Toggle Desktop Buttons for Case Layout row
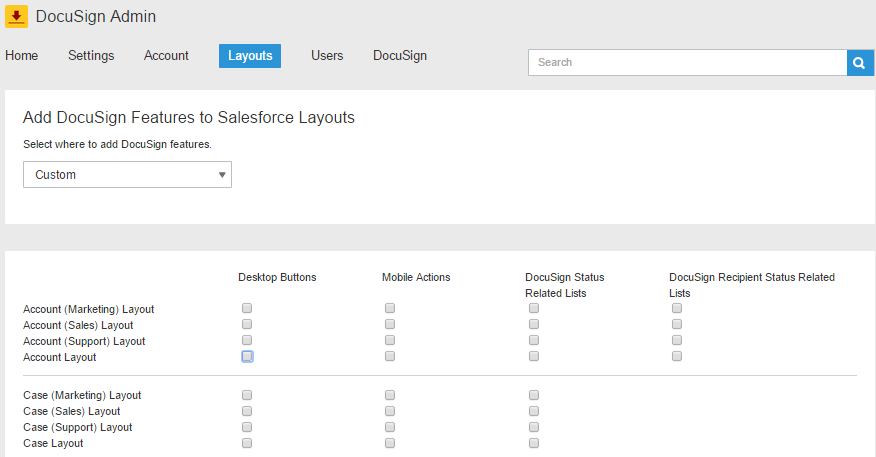Viewport: 876px width, 457px height. coord(247,443)
